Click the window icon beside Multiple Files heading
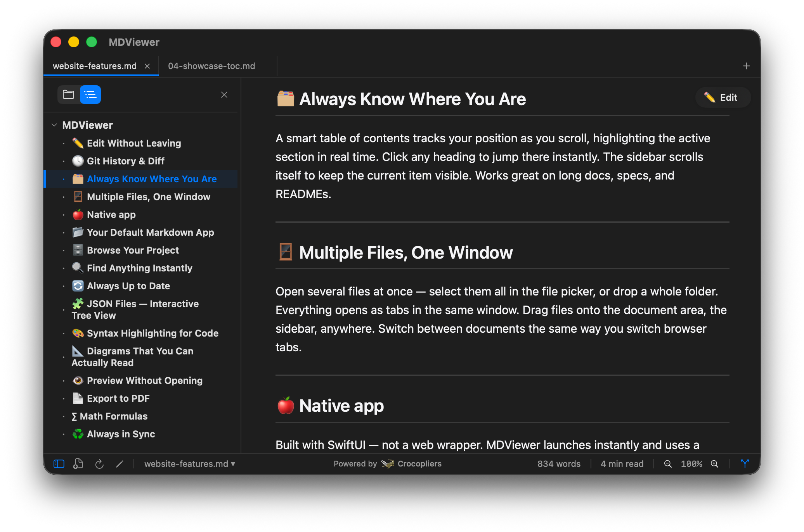 coord(286,252)
